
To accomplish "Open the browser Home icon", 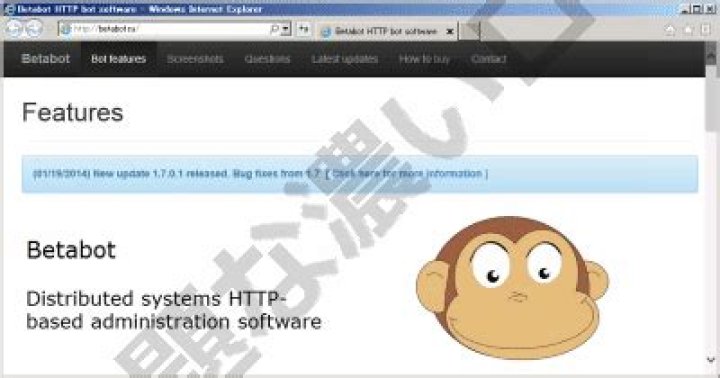I will pos(670,30).
